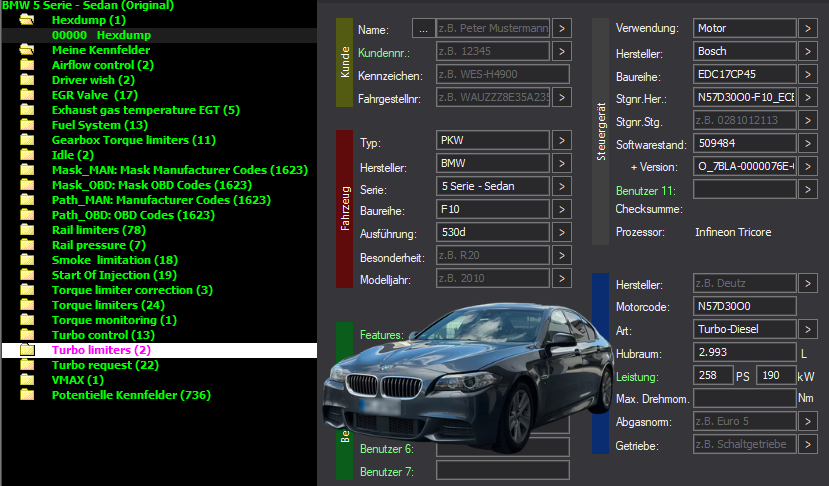Click the Kennzeichen input field

click(503, 75)
